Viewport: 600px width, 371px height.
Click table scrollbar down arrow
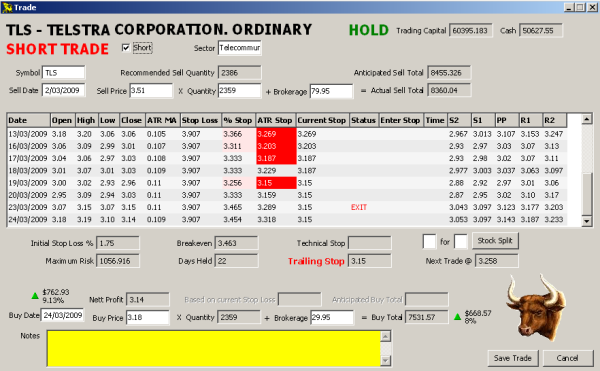point(587,221)
